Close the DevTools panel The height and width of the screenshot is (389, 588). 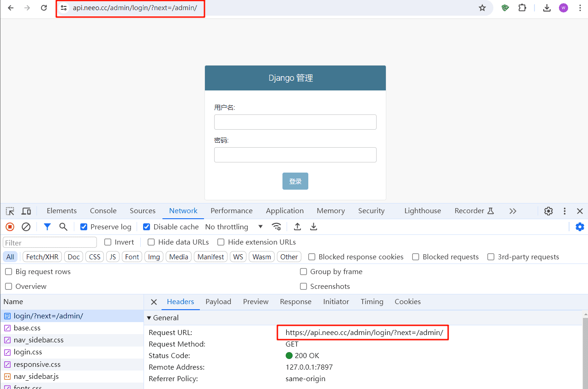tap(580, 211)
